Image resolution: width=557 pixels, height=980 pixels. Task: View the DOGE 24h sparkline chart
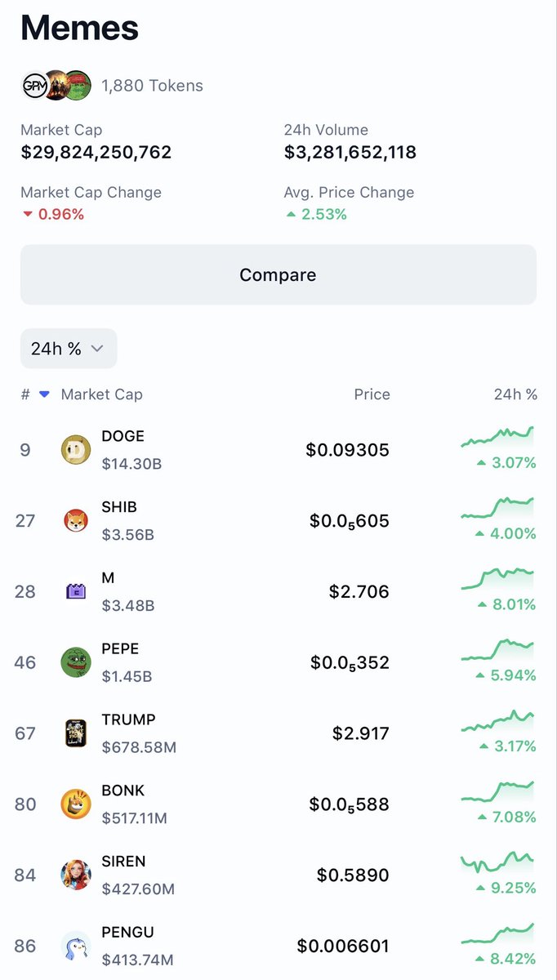(497, 437)
